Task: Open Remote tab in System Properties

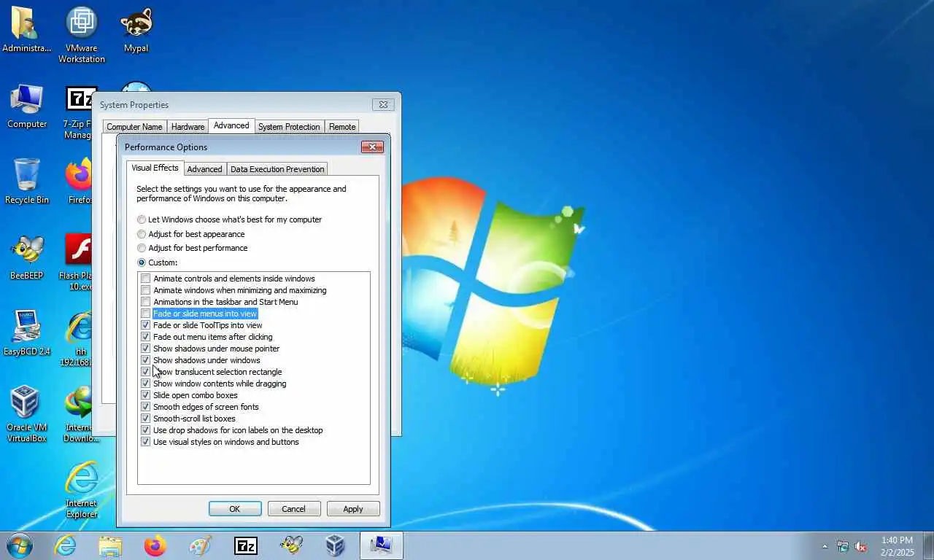Action: click(x=342, y=127)
